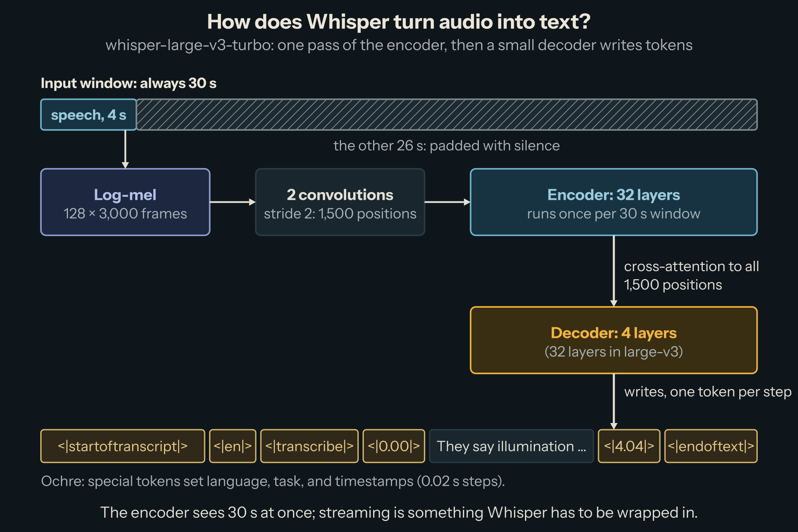Click 'runs once per 30 s window' text
This screenshot has width=798, height=532.
point(614,214)
